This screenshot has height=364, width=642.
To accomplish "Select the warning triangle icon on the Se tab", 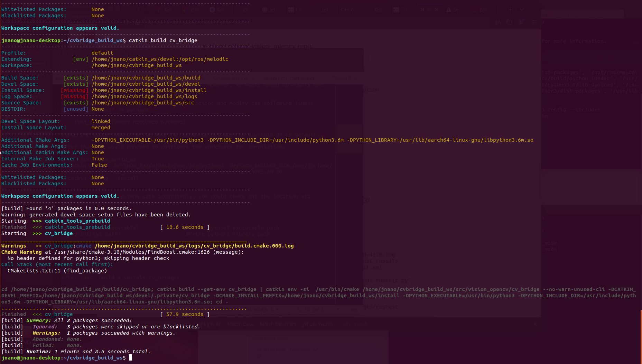I will 449,10.
